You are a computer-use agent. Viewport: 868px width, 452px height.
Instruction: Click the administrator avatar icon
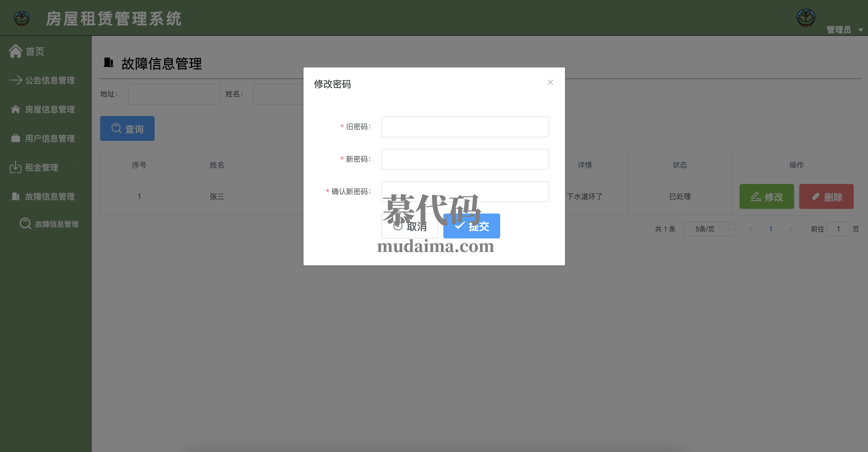(806, 18)
